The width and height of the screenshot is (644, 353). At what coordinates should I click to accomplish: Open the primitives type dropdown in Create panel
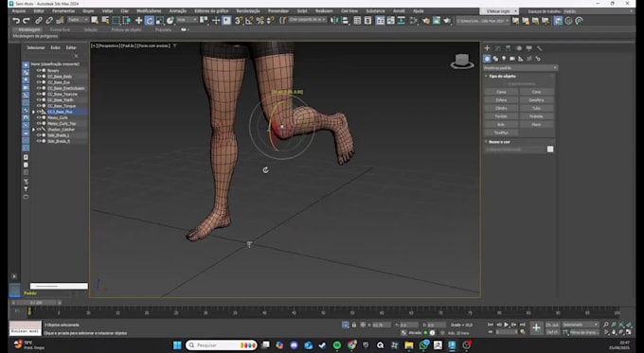click(x=520, y=68)
